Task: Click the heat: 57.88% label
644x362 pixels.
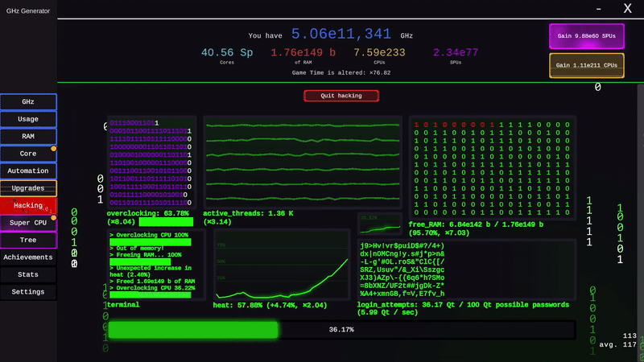Action: pos(270,306)
